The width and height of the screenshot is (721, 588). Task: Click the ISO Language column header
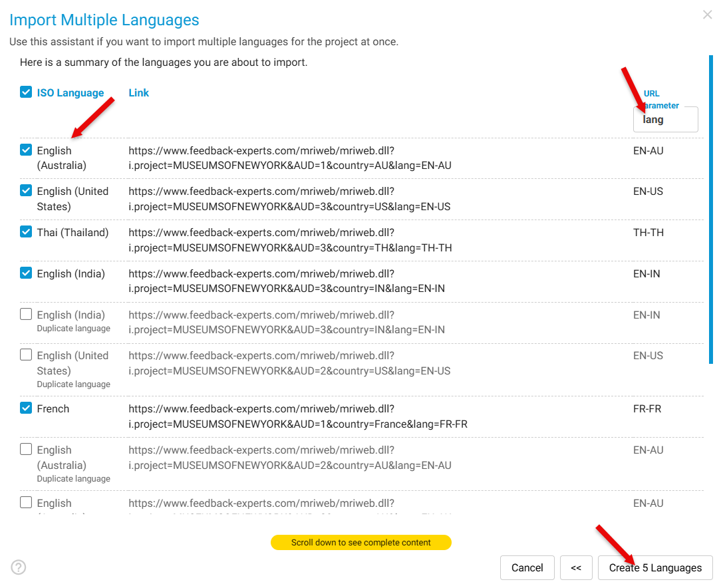[x=71, y=93]
